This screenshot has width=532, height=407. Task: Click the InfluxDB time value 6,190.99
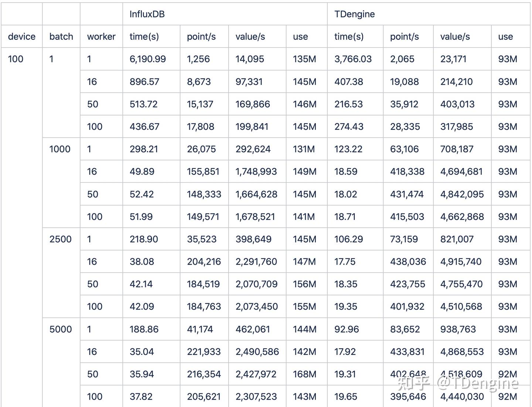pyautogui.click(x=148, y=59)
